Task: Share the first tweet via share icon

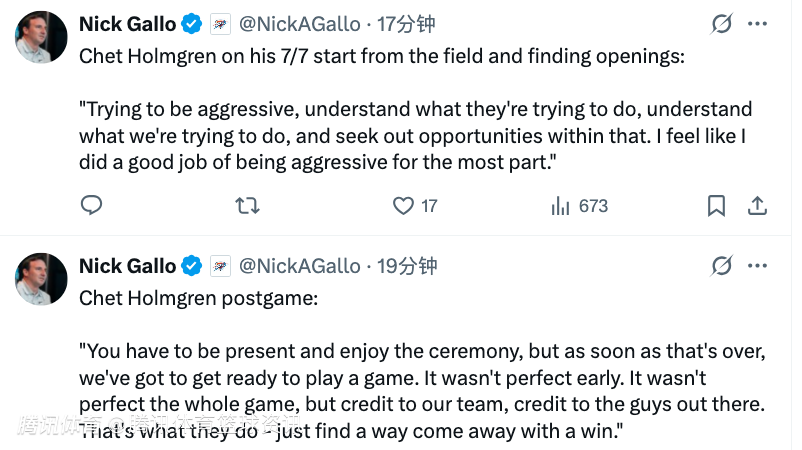Action: (x=757, y=206)
